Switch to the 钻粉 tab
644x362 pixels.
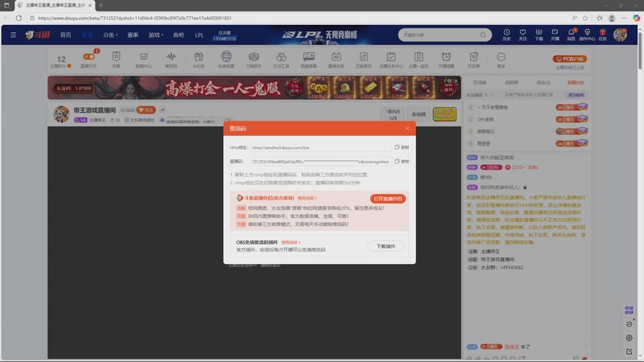pos(576,83)
